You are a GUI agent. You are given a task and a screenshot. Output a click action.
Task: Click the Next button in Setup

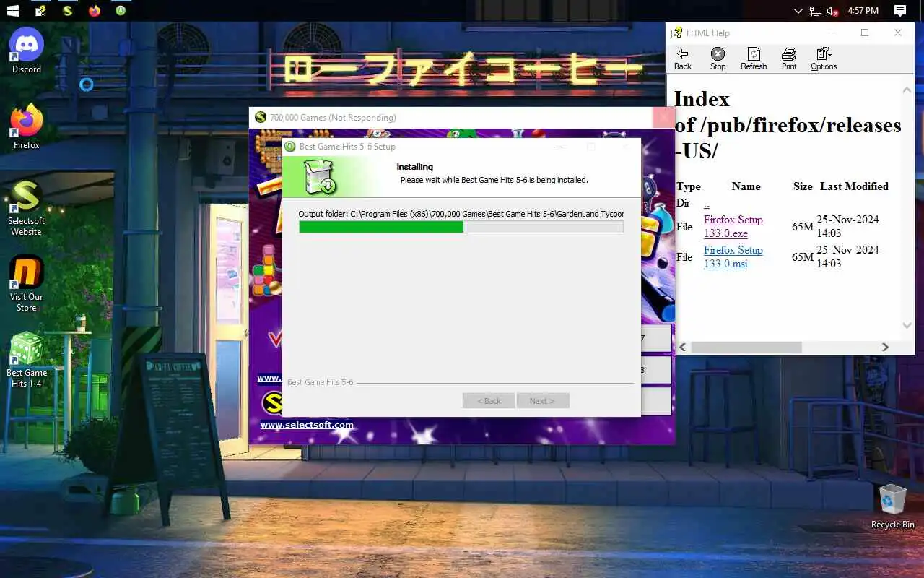[x=542, y=401]
